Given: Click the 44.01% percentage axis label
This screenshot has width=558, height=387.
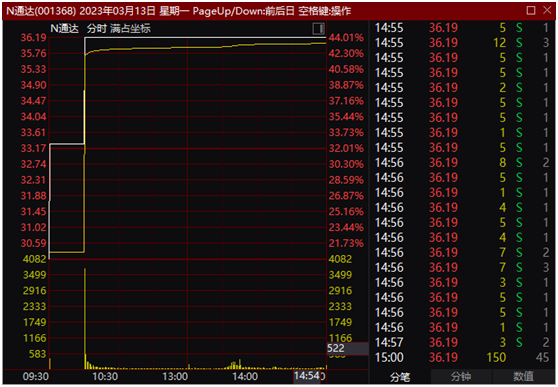Looking at the screenshot, I should tap(346, 38).
